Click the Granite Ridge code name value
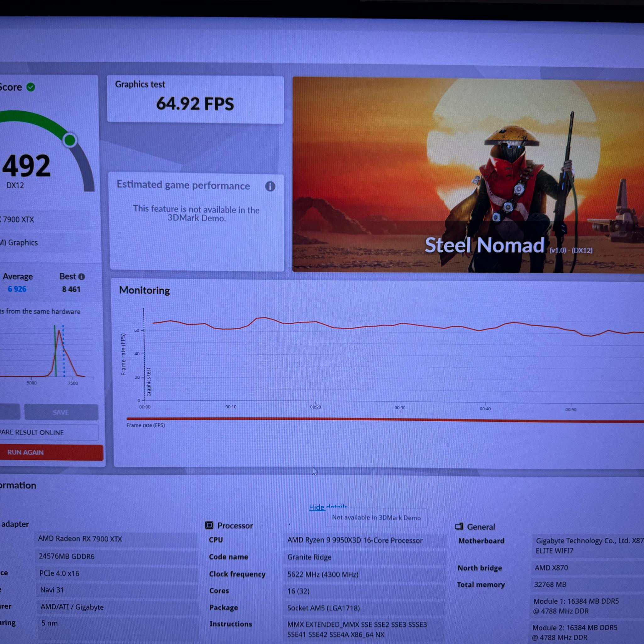The image size is (644, 644). pos(365,557)
